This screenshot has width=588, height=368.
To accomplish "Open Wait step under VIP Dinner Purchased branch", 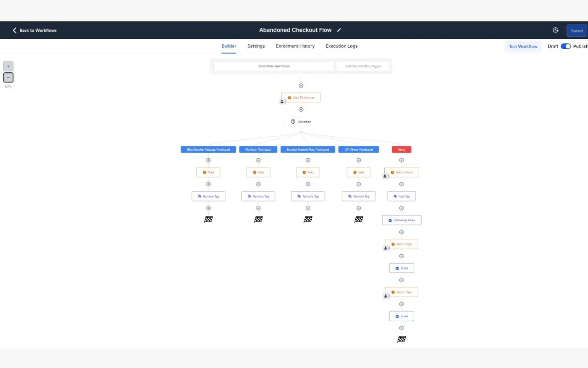I will click(x=359, y=172).
